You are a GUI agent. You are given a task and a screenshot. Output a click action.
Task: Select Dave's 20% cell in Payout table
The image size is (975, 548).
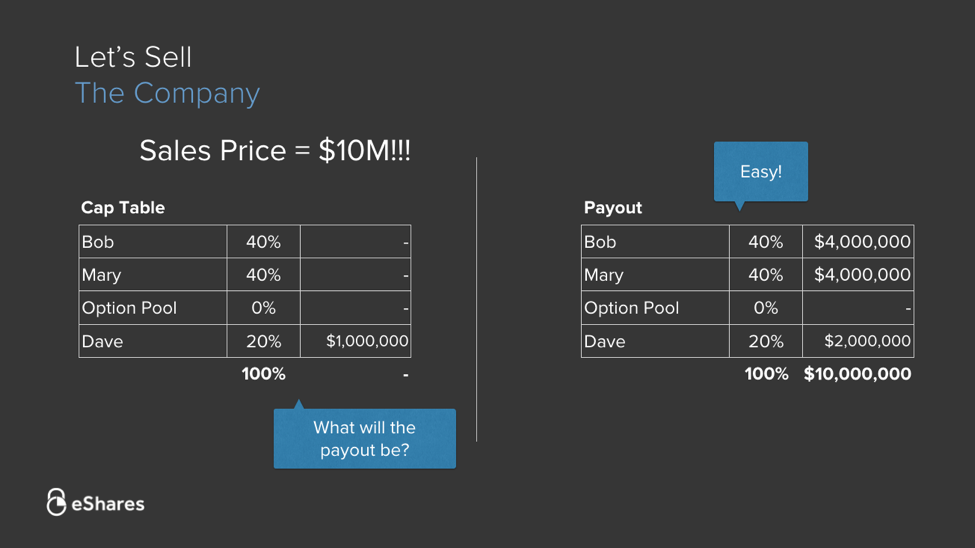point(765,341)
